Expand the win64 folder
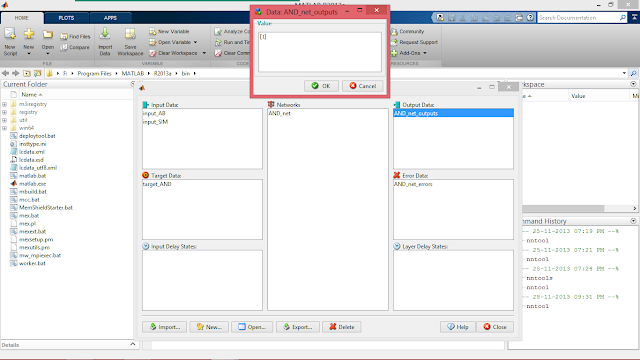The image size is (640, 360). click(x=4, y=128)
